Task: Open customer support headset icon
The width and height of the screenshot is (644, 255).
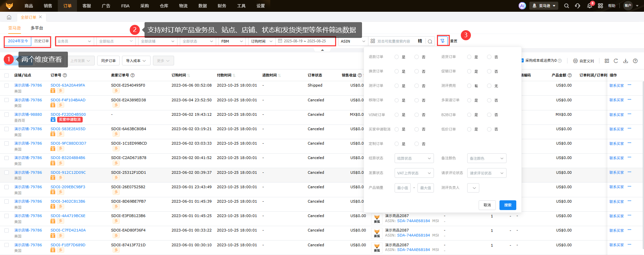Action: coord(577,6)
